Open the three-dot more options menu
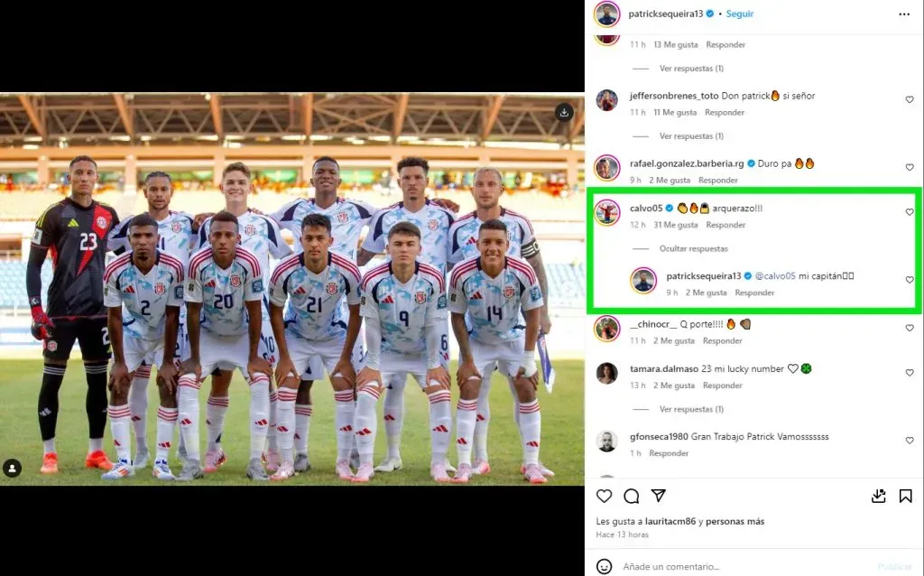Viewport: 924px width, 576px height. [x=904, y=14]
